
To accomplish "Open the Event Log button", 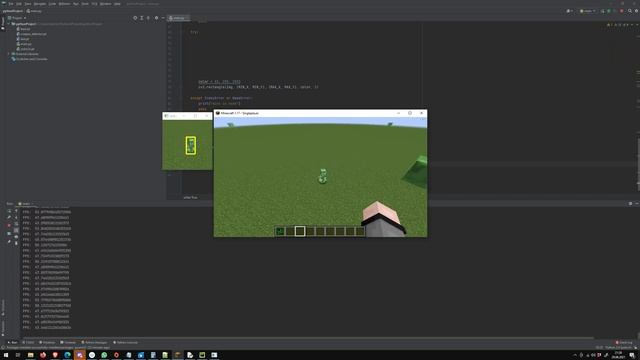I will click(x=624, y=342).
